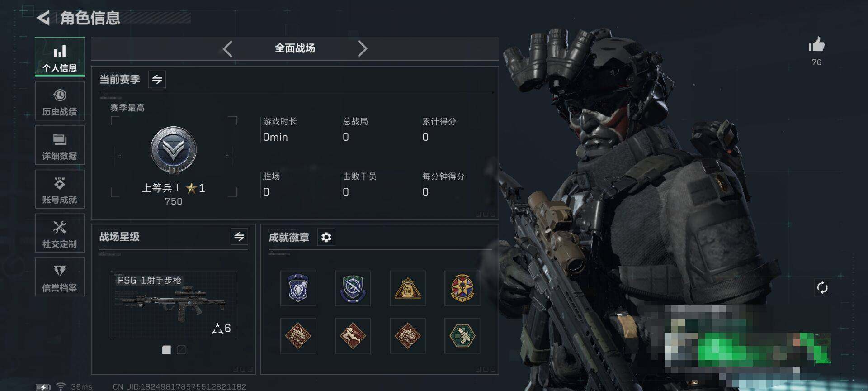Switch to the next mode after 全面战场

tap(362, 48)
